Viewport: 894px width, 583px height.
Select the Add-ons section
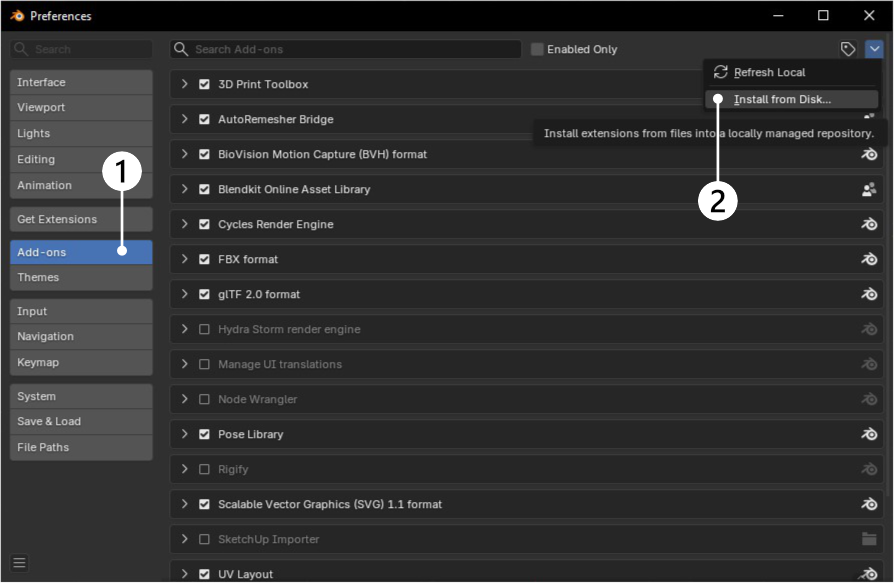point(81,252)
